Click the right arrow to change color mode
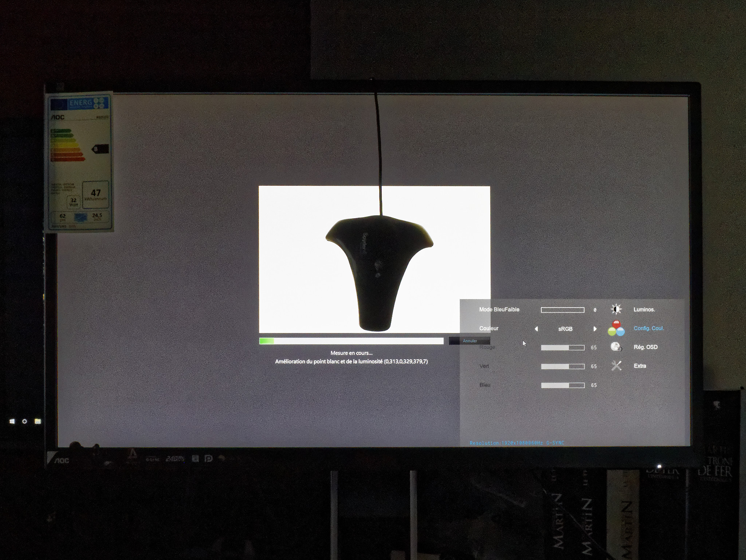Image resolution: width=746 pixels, height=560 pixels. click(596, 329)
